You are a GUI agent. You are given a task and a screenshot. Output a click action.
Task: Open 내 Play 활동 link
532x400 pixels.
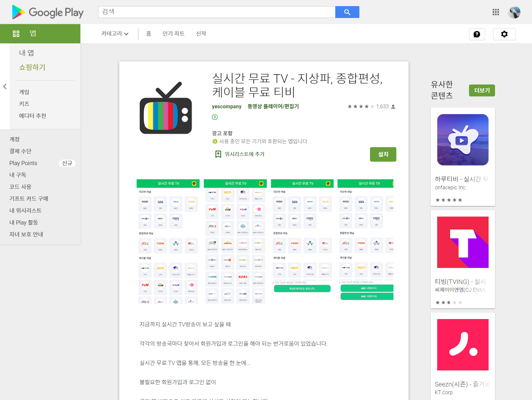pyautogui.click(x=23, y=222)
